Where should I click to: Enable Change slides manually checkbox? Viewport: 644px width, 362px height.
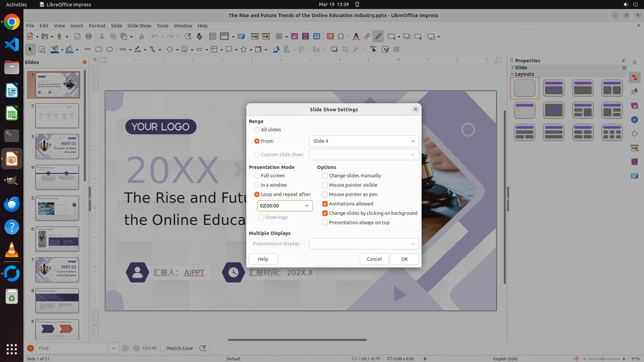coord(325,176)
